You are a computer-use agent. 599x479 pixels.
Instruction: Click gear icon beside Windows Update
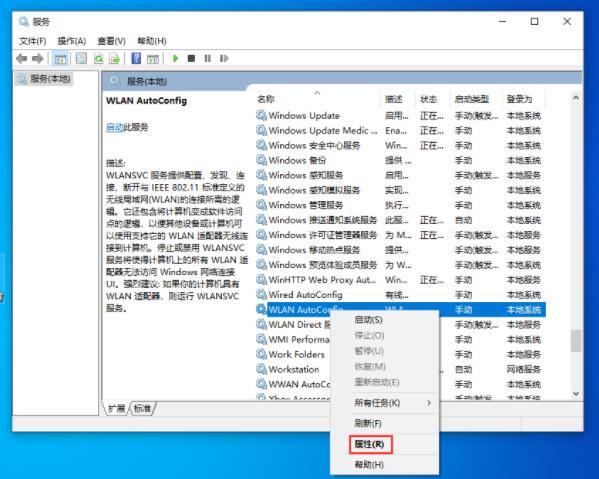pyautogui.click(x=261, y=115)
